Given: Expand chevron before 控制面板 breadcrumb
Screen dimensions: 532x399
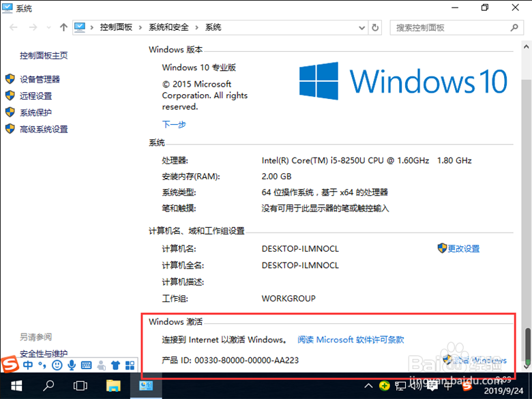Looking at the screenshot, I should point(91,27).
